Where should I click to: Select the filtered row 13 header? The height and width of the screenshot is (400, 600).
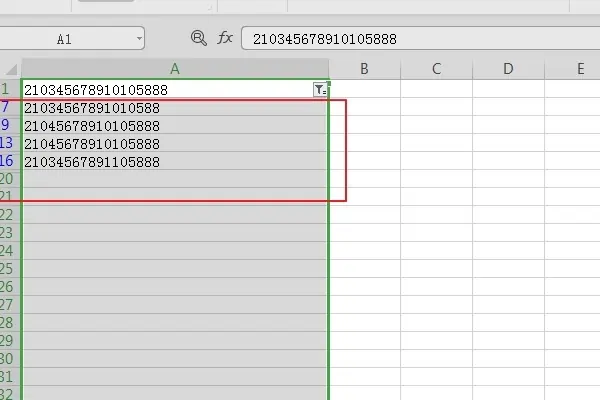(10, 144)
